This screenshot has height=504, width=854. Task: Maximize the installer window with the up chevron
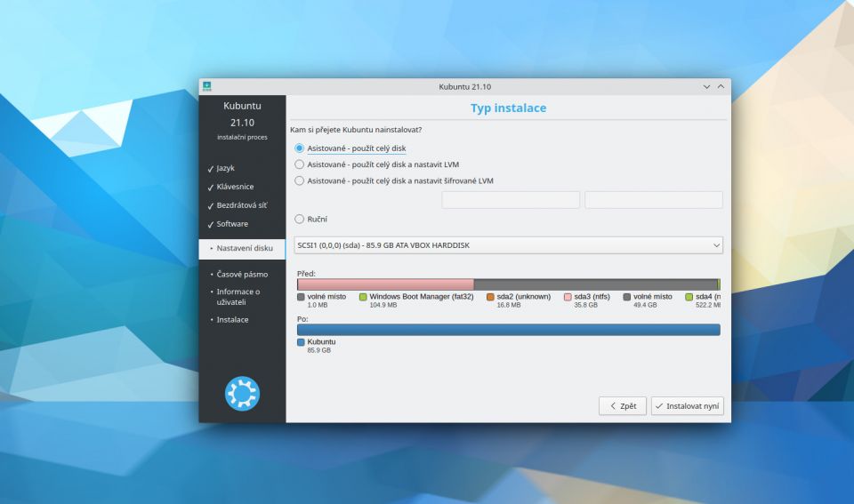point(721,86)
